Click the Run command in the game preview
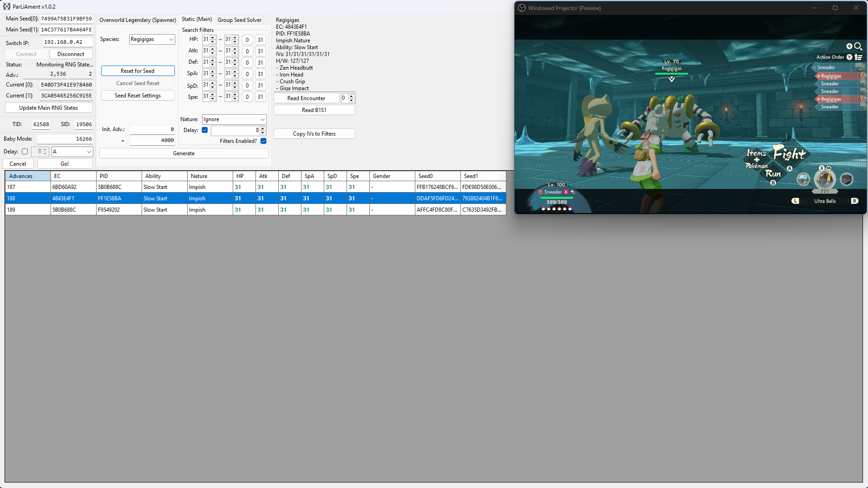 (773, 173)
